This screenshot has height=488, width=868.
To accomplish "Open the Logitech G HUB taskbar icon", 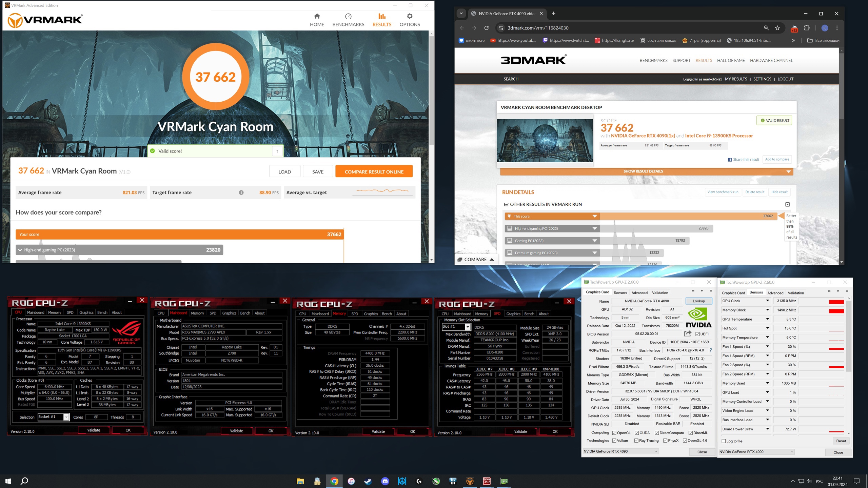I will click(x=419, y=481).
